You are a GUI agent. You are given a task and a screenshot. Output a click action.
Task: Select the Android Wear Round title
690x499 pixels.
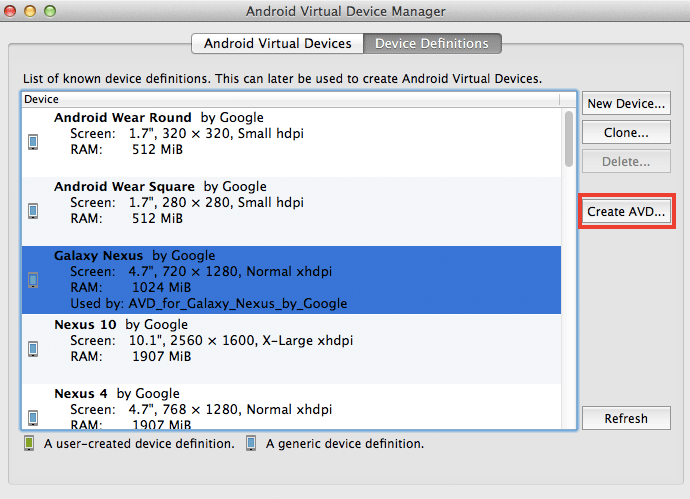pyautogui.click(x=122, y=117)
